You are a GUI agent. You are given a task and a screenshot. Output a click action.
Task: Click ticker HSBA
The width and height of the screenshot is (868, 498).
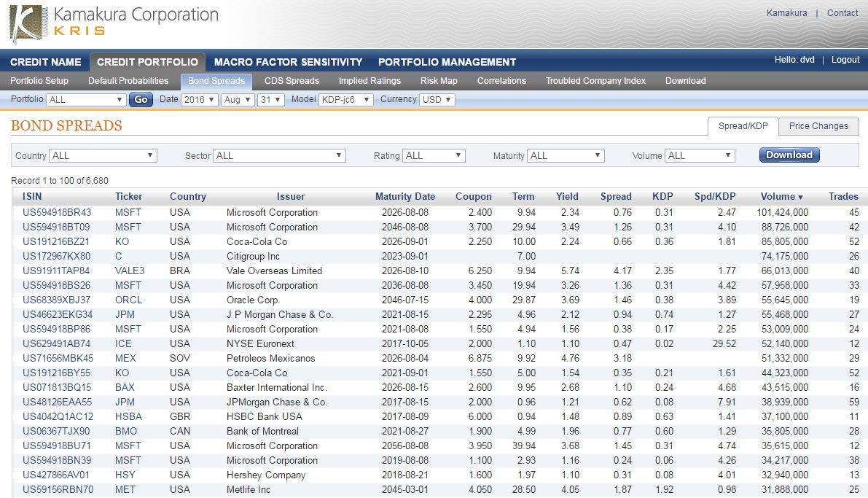(x=128, y=416)
